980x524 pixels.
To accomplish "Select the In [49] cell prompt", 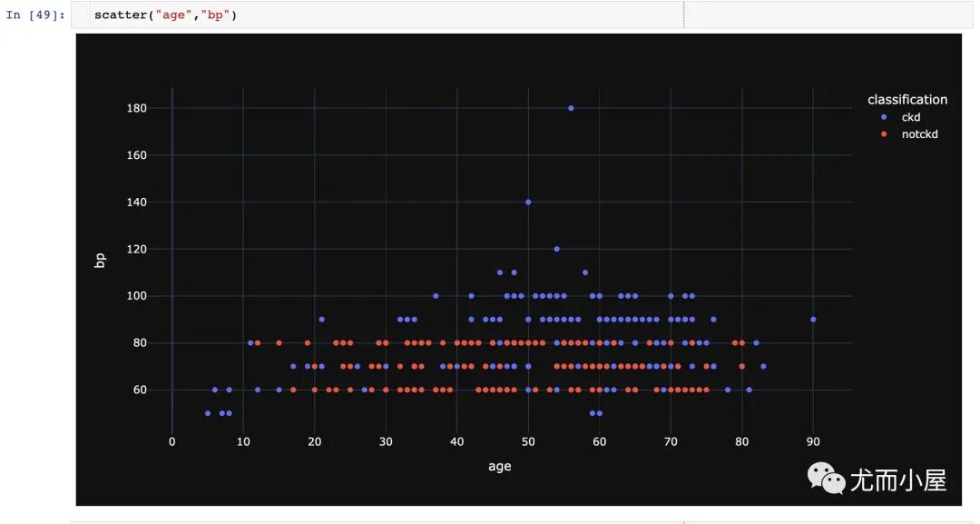I will 35,15.
